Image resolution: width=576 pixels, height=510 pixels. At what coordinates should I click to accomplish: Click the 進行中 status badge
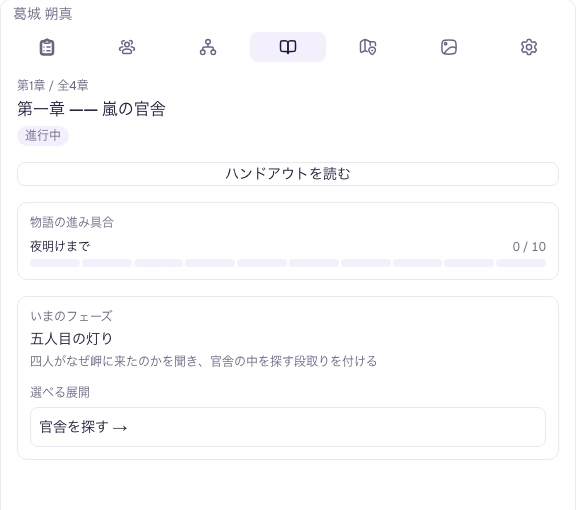(x=43, y=136)
